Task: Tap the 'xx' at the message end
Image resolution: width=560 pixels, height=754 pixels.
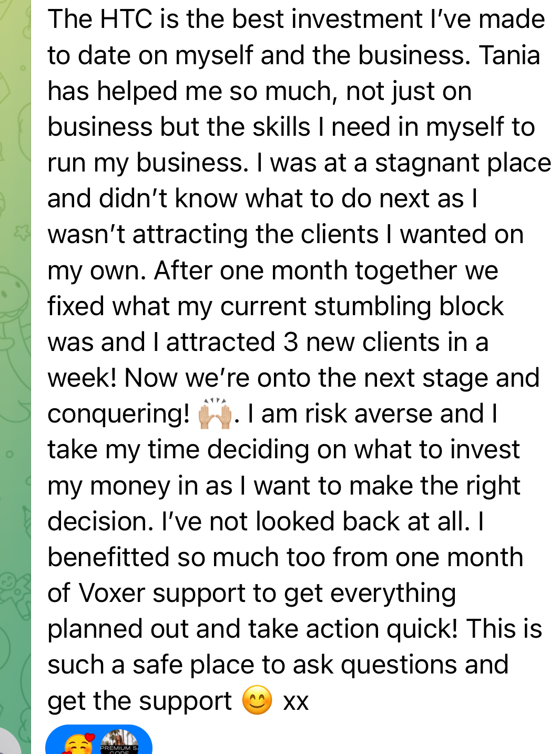Action: [296, 701]
